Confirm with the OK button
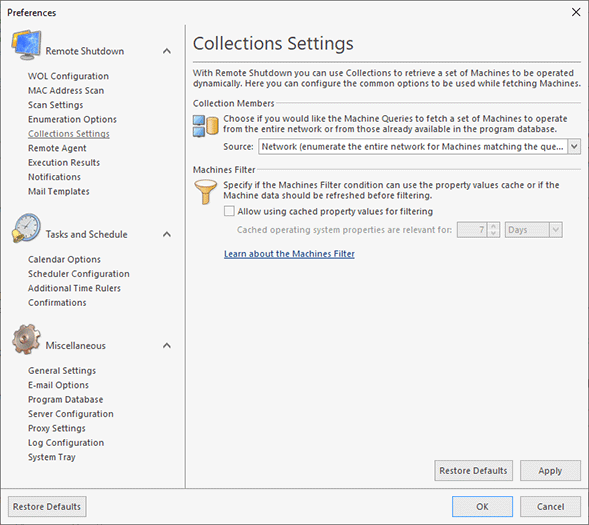Screen dimensions: 589x525 (482, 507)
